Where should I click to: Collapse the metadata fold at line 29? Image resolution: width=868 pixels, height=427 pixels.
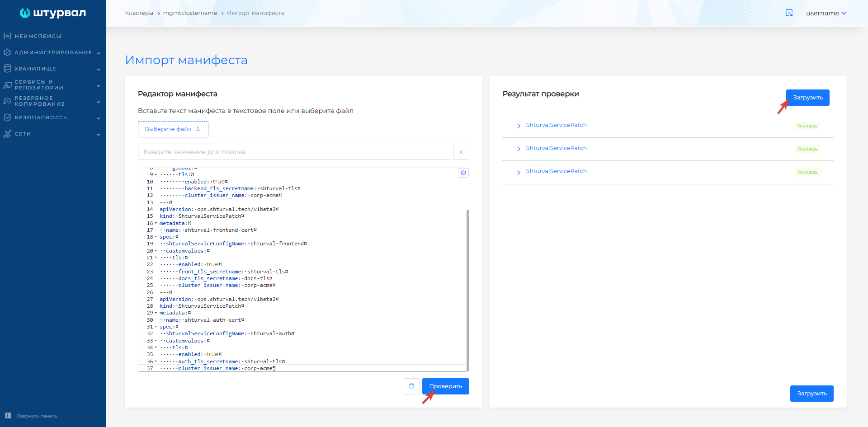click(156, 313)
